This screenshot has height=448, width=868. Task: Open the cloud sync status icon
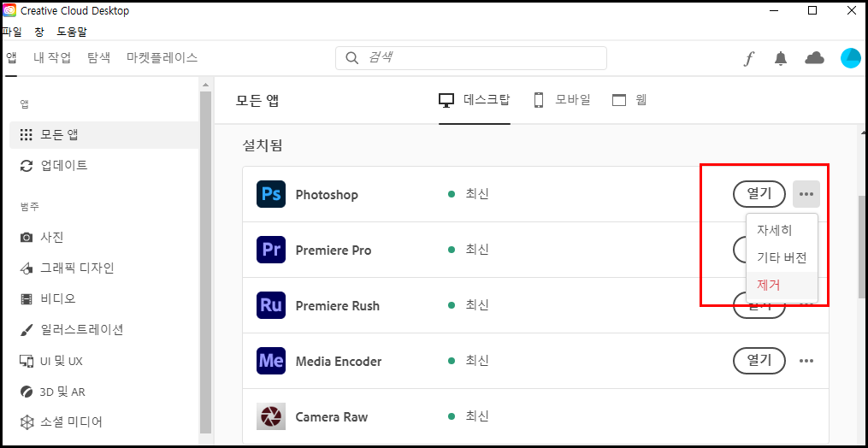(814, 57)
